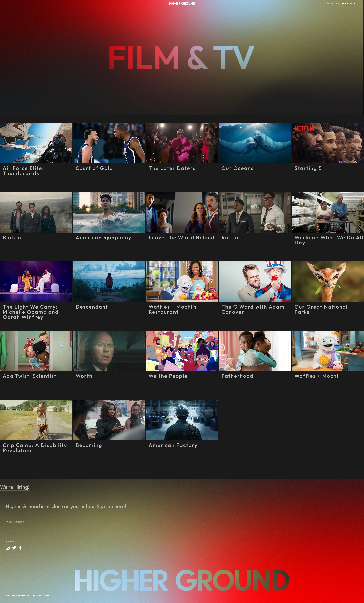Open the Becoming thumbnail image
Viewport: 364px width, 603px height.
coord(109,420)
